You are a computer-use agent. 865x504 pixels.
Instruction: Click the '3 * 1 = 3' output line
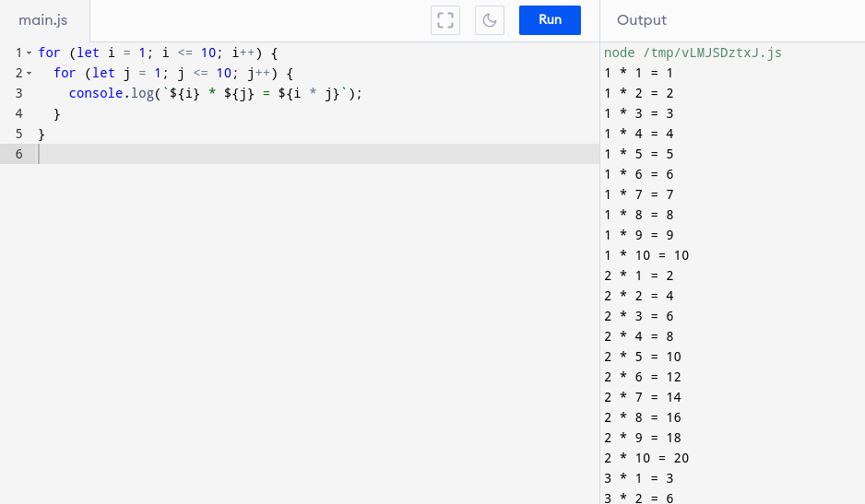[639, 478]
